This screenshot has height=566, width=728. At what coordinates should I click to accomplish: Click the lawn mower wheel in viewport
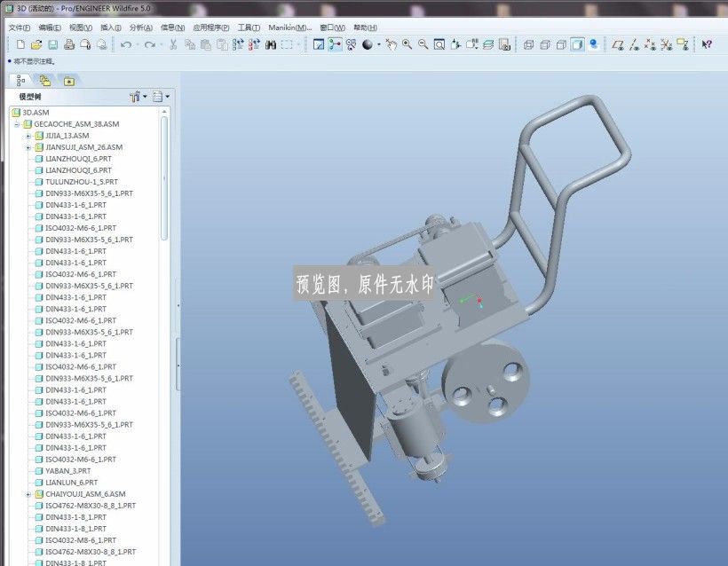click(x=486, y=381)
